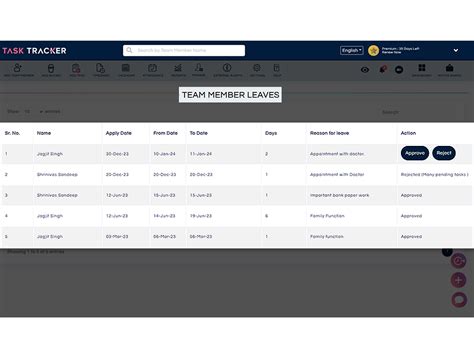Sort by the Apply Date column header
The width and height of the screenshot is (474, 362).
pyautogui.click(x=119, y=133)
